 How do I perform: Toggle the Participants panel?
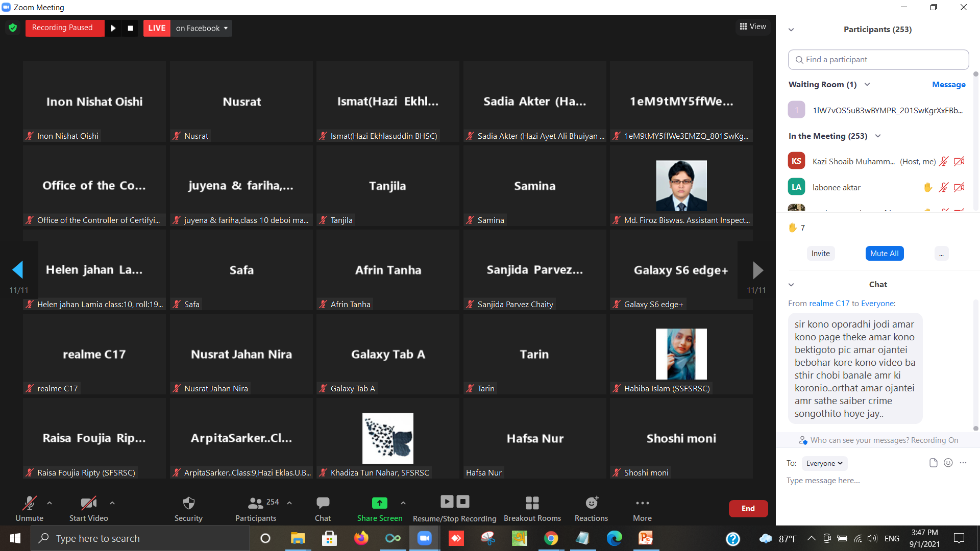click(256, 509)
